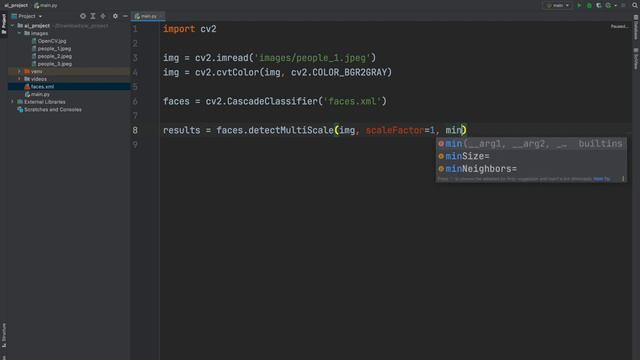Expand the videos folder
The image size is (640, 360).
pos(19,79)
